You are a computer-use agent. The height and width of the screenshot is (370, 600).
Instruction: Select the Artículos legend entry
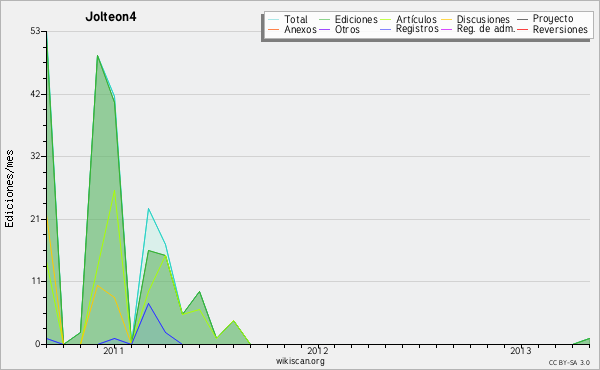(416, 19)
